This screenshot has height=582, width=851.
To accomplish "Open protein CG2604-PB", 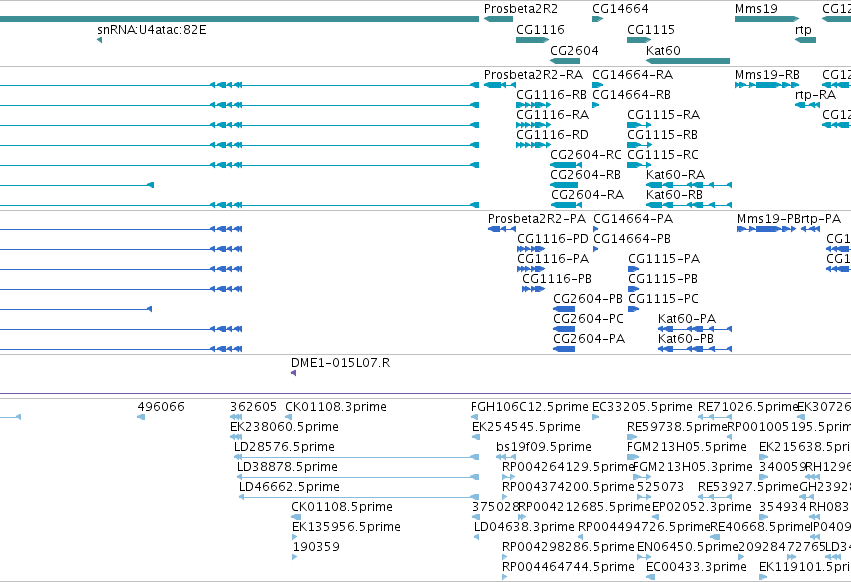I will pyautogui.click(x=588, y=299).
